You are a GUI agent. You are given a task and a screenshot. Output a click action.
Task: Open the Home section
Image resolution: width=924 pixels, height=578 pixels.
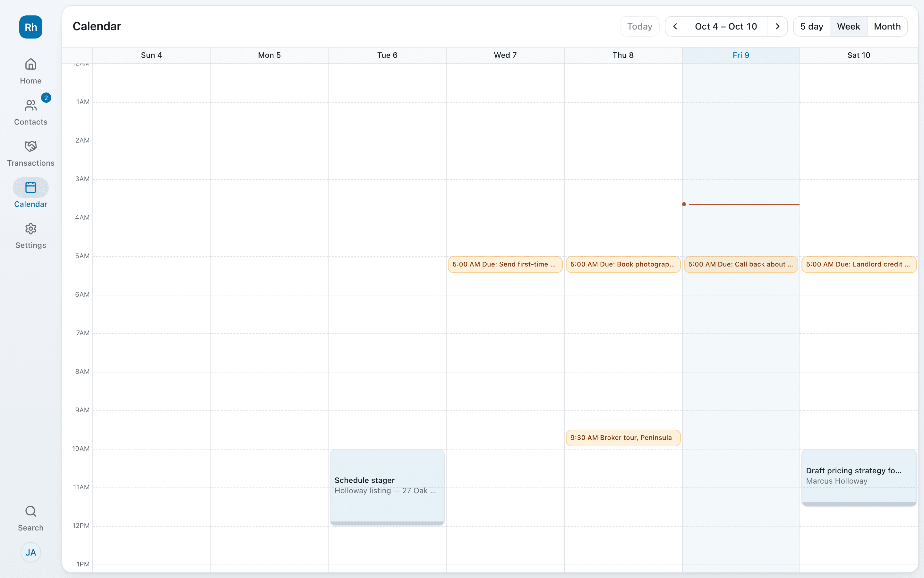[30, 71]
